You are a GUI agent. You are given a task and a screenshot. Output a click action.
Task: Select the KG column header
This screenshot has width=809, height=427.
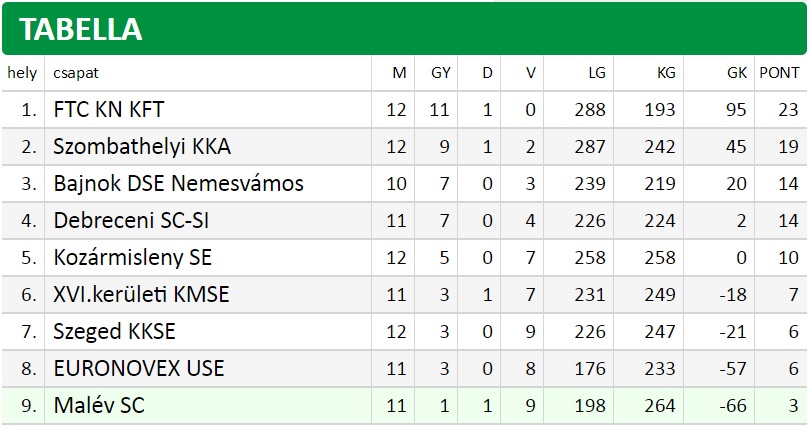tap(666, 73)
